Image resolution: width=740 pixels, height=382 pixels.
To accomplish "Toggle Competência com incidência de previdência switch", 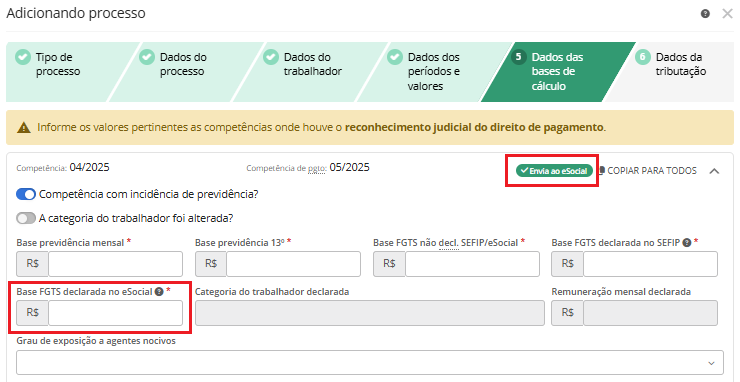I will pyautogui.click(x=26, y=194).
